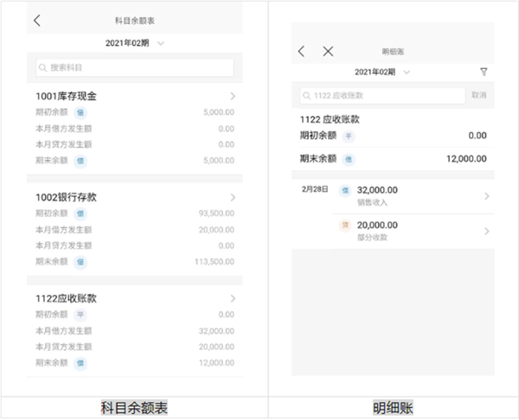
Task: Open the 销售收入 entry chevron
Action: 486,196
